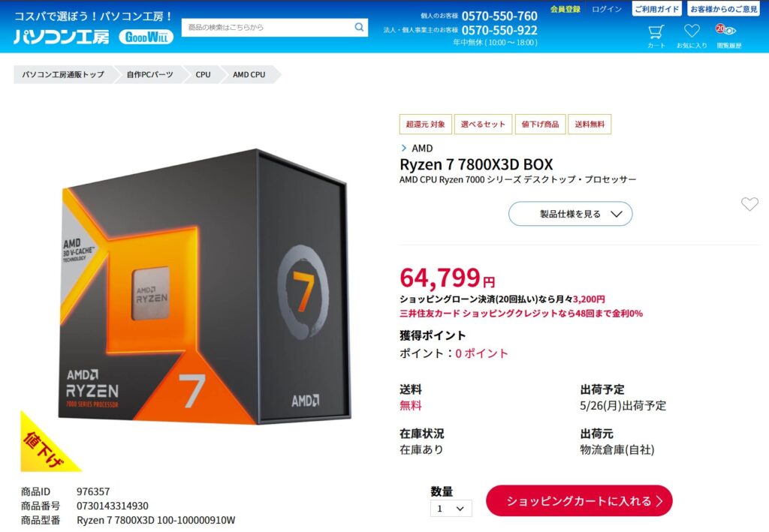Select the CPU breadcrumb item

click(203, 74)
